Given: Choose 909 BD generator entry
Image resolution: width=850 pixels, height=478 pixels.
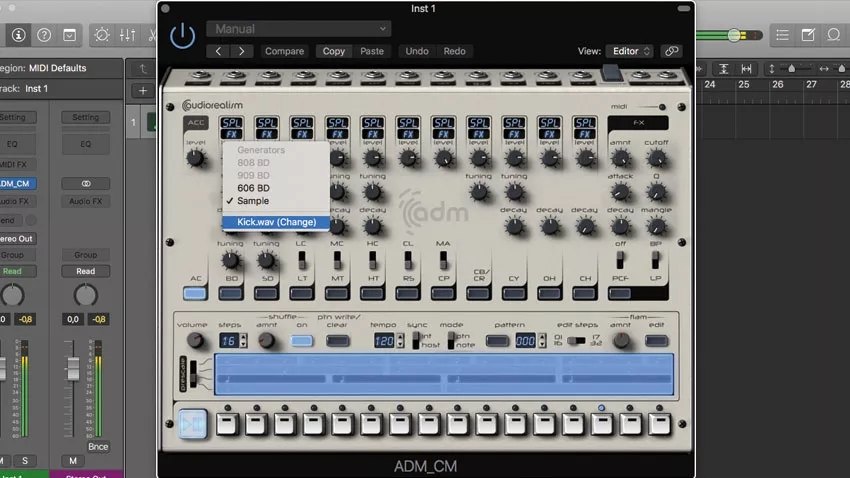Looking at the screenshot, I should [253, 175].
